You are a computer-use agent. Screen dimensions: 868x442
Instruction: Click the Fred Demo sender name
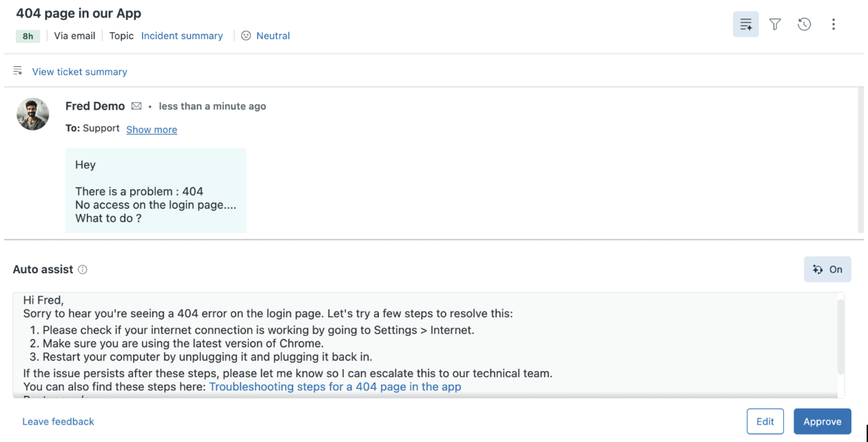click(95, 106)
